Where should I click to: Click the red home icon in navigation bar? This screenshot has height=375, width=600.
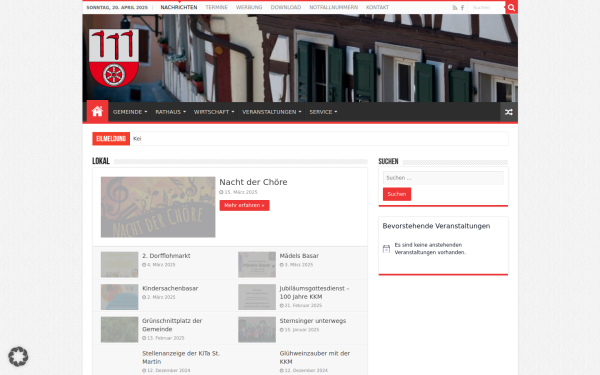(97, 111)
